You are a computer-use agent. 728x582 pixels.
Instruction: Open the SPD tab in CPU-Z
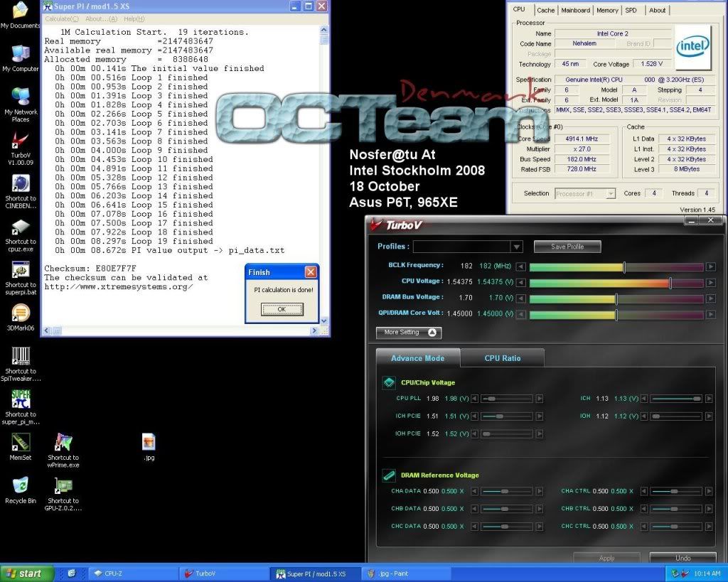click(631, 10)
